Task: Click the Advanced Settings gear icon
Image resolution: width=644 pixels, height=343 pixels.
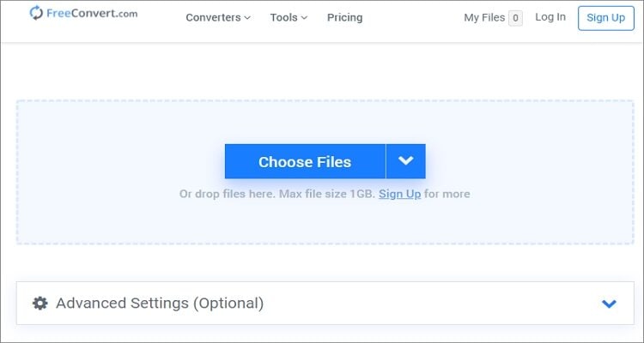Action: (x=40, y=303)
